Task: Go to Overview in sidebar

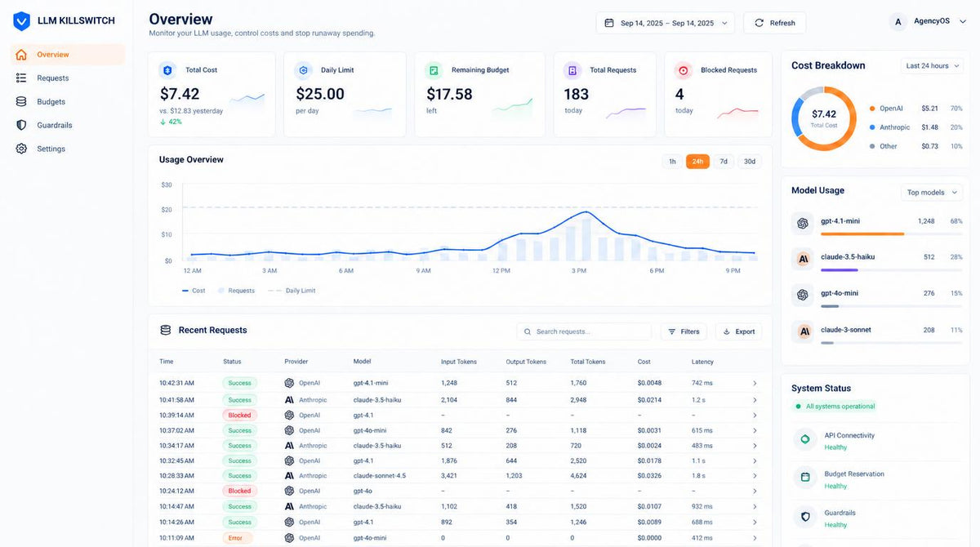Action: click(x=68, y=55)
